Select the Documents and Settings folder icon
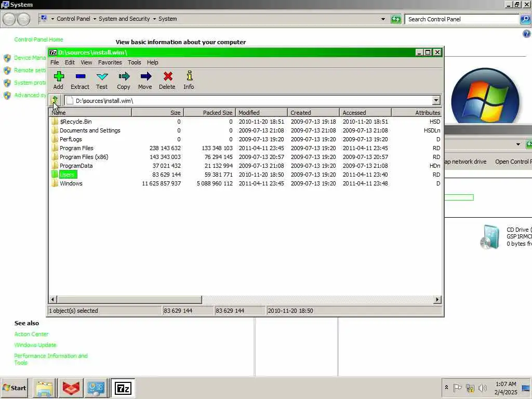Screen dimensions: 532x399 (x=55, y=130)
